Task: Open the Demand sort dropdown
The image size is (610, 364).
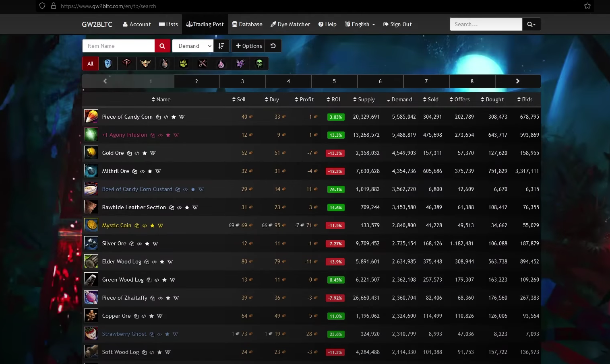Action: coord(193,46)
